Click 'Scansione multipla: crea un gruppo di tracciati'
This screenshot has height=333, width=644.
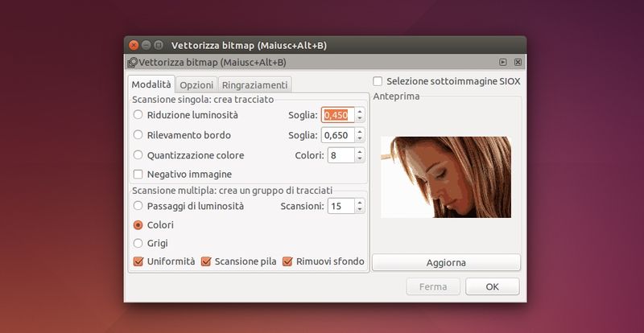click(232, 191)
